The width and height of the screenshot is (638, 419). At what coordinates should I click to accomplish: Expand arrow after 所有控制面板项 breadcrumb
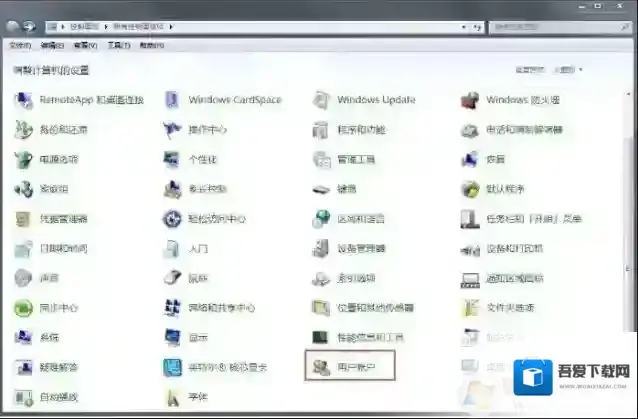[x=171, y=27]
